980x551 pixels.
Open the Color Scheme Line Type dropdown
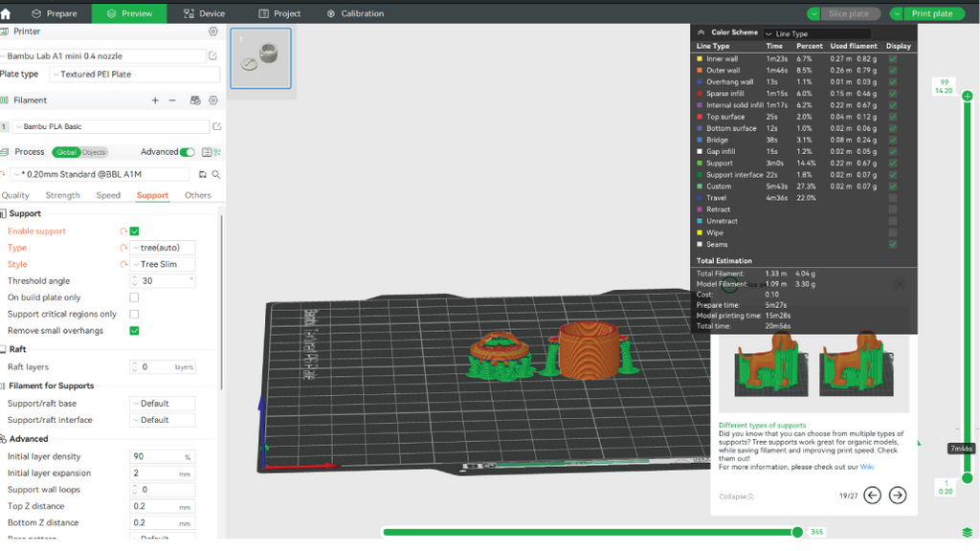pos(817,33)
